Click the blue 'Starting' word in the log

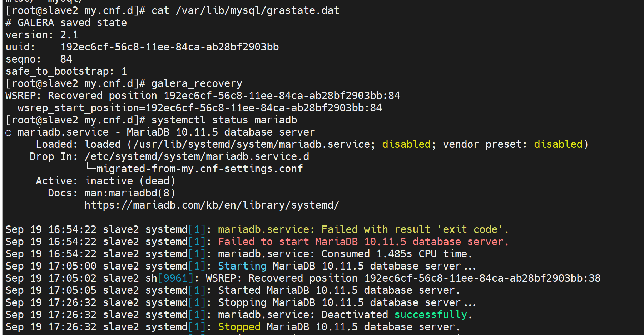pos(242,266)
